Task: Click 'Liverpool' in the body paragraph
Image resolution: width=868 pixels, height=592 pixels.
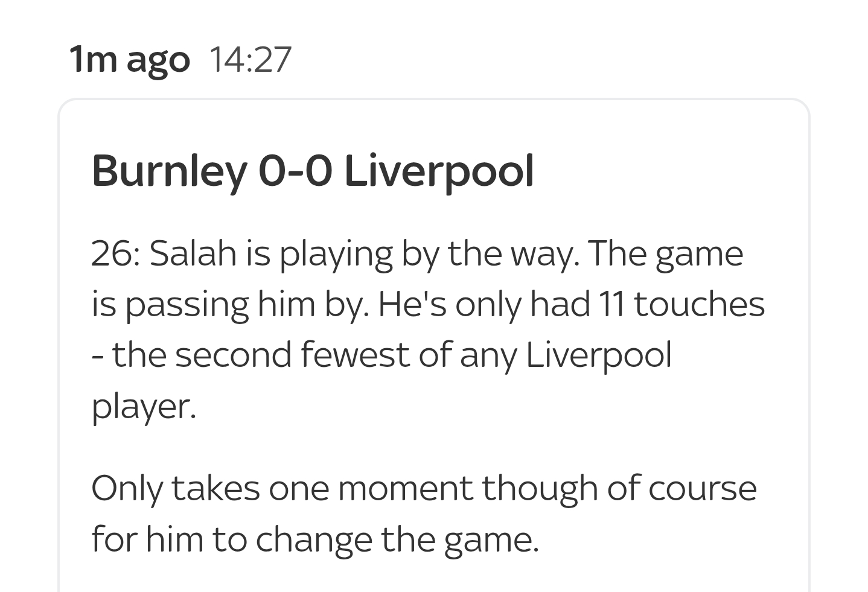Action: [598, 355]
